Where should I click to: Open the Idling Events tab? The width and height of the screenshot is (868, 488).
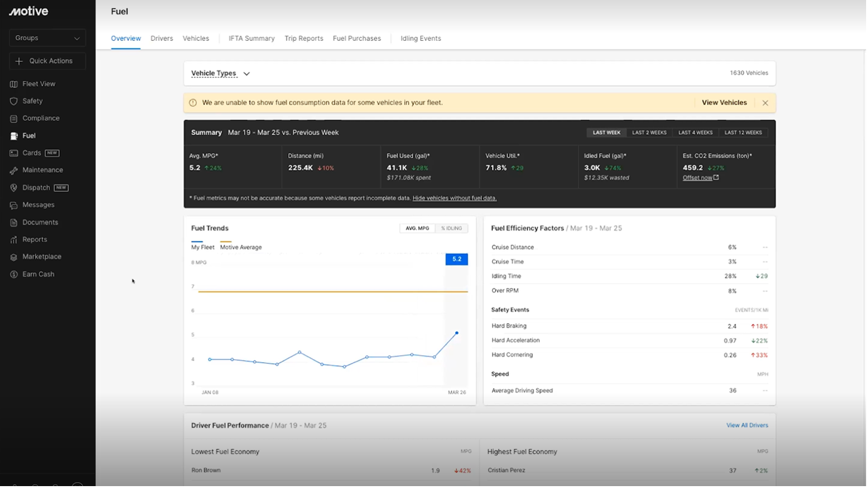click(420, 38)
